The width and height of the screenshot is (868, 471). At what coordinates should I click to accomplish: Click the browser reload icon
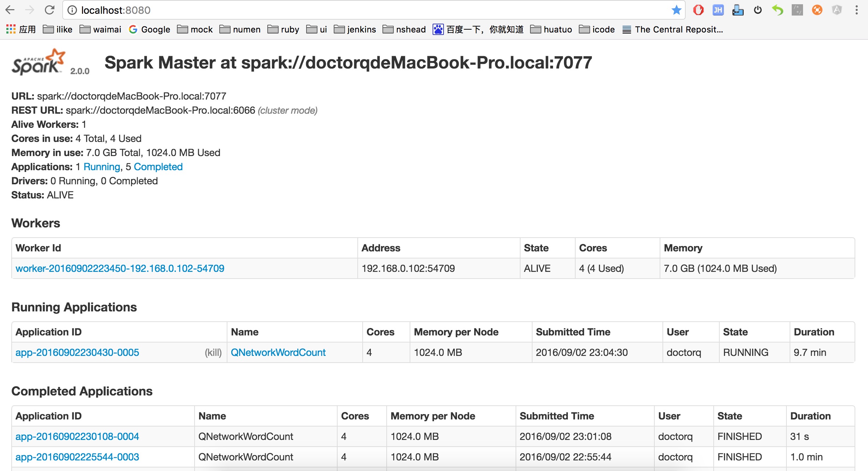click(x=49, y=10)
